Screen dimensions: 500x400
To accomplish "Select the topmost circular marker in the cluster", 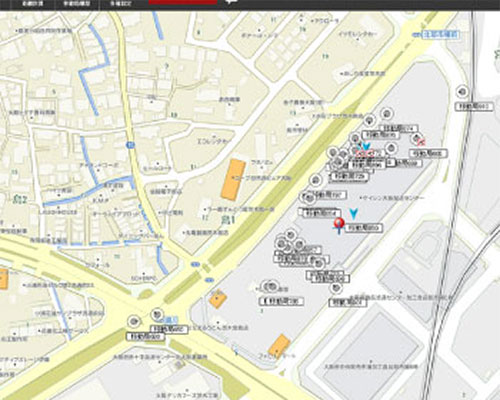I will 386,114.
